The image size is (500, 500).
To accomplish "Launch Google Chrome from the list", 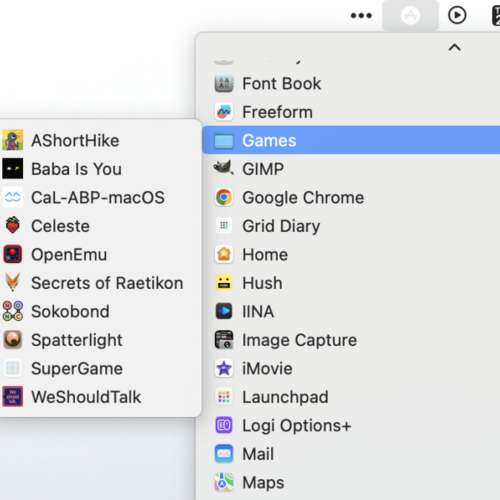I will click(351, 197).
